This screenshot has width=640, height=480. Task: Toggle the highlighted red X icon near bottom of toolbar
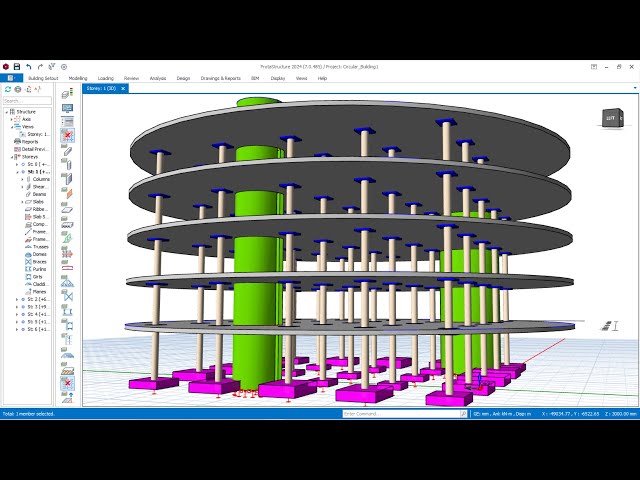(x=67, y=383)
